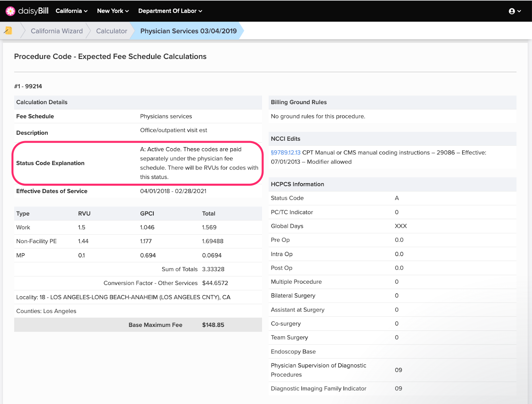Select the Calculation Details section header

[x=42, y=102]
